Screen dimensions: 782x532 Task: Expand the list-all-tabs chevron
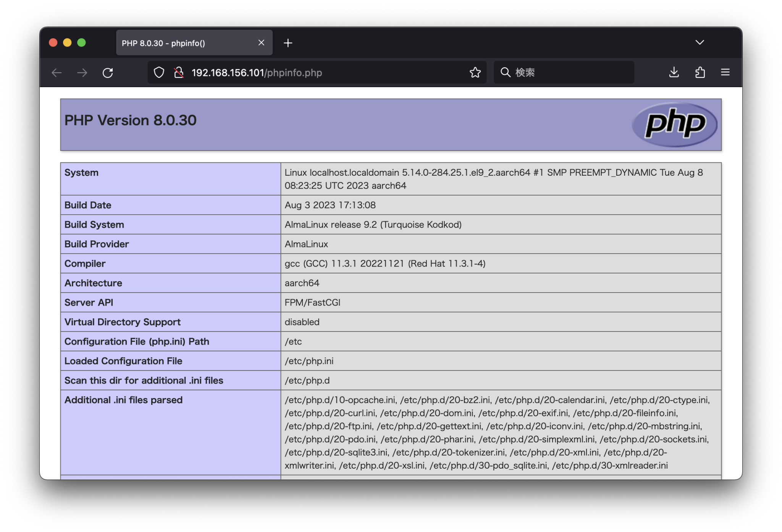tap(700, 42)
